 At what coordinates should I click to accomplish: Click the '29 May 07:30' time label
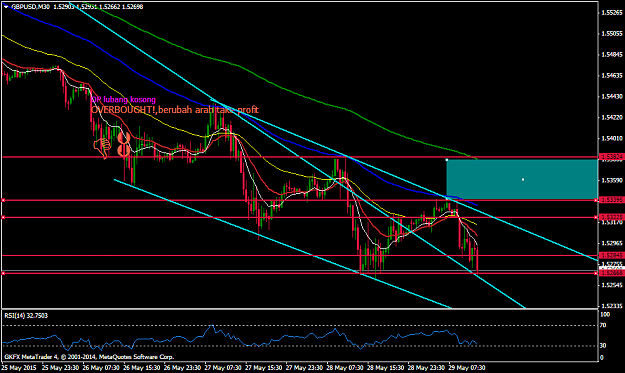pyautogui.click(x=467, y=367)
